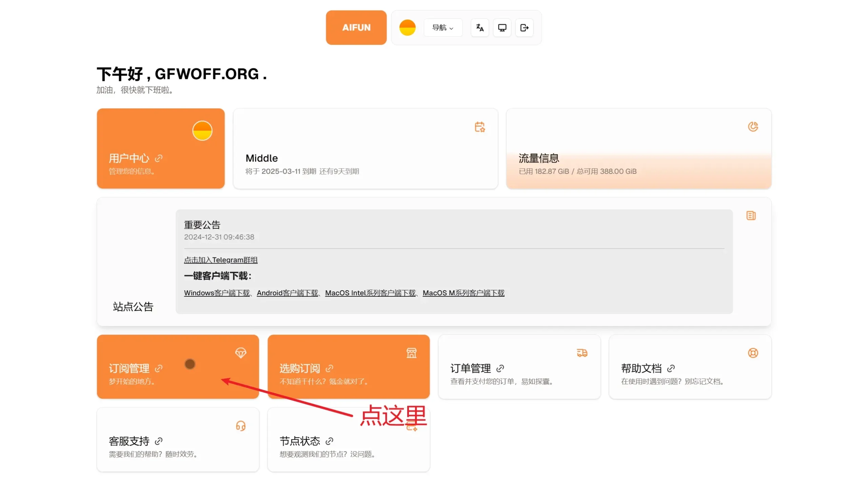Click the link icon beside 订阅管理
Viewport: 868px width, 489px height.
pyautogui.click(x=159, y=368)
